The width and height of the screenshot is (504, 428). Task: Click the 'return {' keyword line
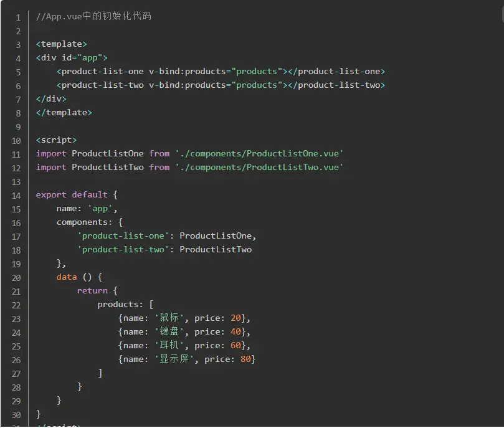[97, 291]
